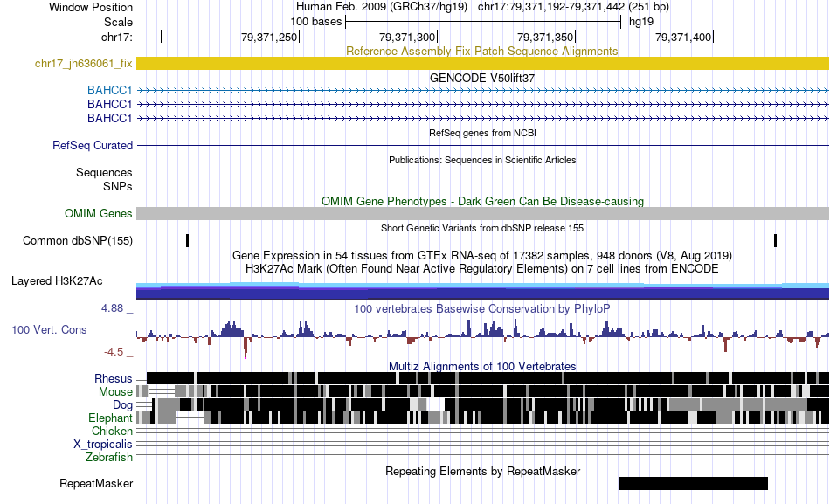Click the SNPs track label
This screenshot has height=504, width=830.
pos(118,186)
